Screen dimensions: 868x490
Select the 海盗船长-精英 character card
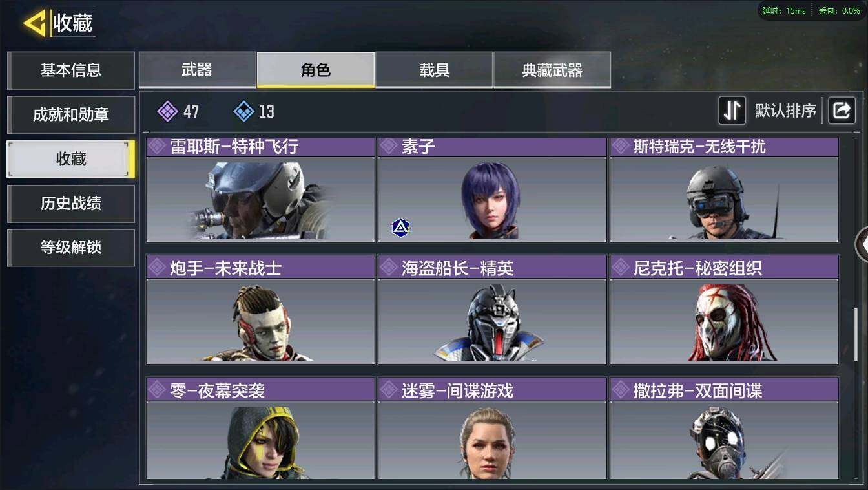(492, 310)
